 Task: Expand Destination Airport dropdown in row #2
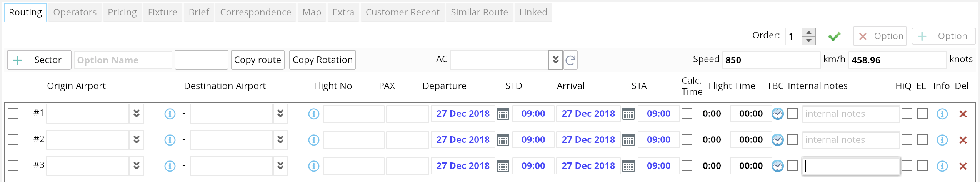tap(280, 140)
